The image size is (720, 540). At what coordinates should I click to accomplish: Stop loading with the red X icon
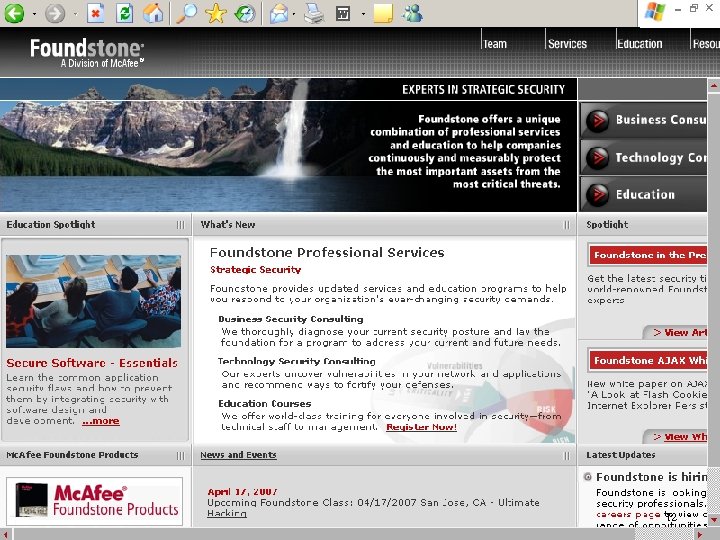coord(96,13)
